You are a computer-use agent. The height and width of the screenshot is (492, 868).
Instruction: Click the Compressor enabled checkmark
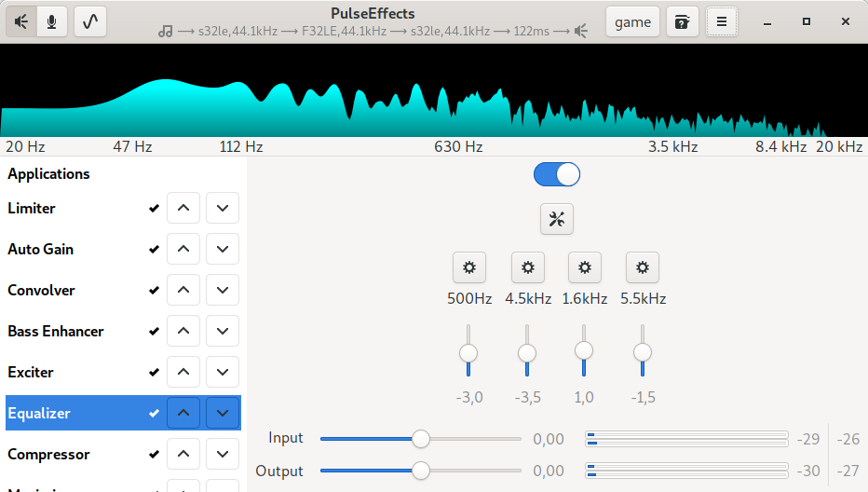click(x=154, y=455)
